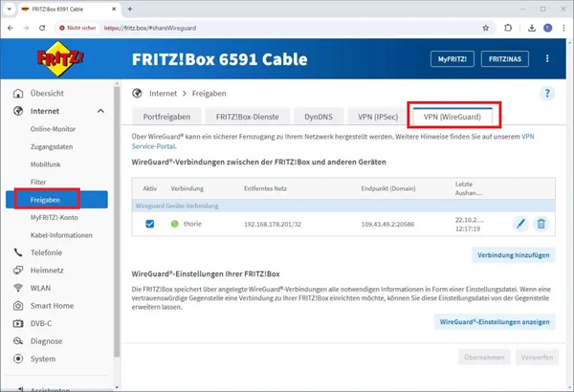The width and height of the screenshot is (574, 392).
Task: Reload the page
Action: pos(42,28)
